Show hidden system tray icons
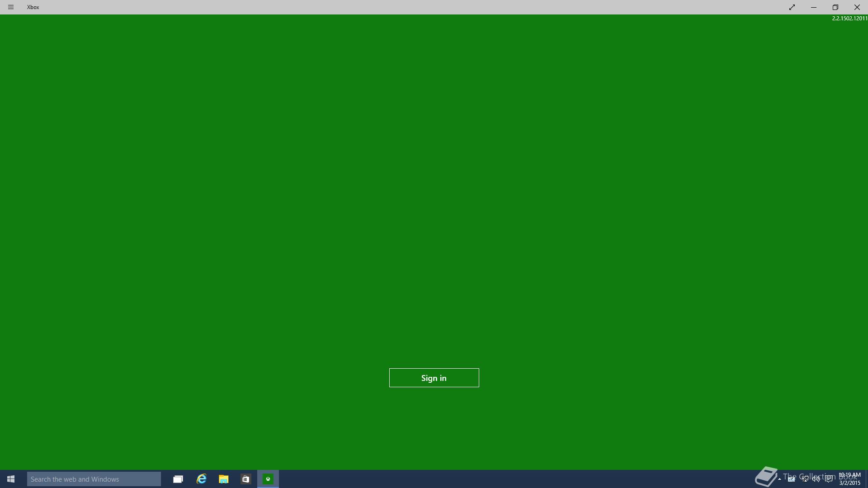868x488 pixels. point(779,479)
